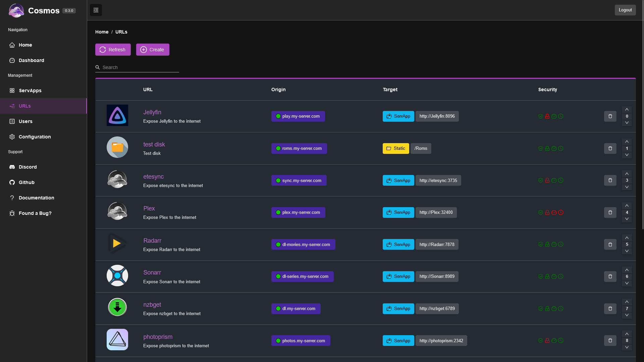Click the Static target badge on test disk
This screenshot has height=362, width=644.
pos(396,148)
